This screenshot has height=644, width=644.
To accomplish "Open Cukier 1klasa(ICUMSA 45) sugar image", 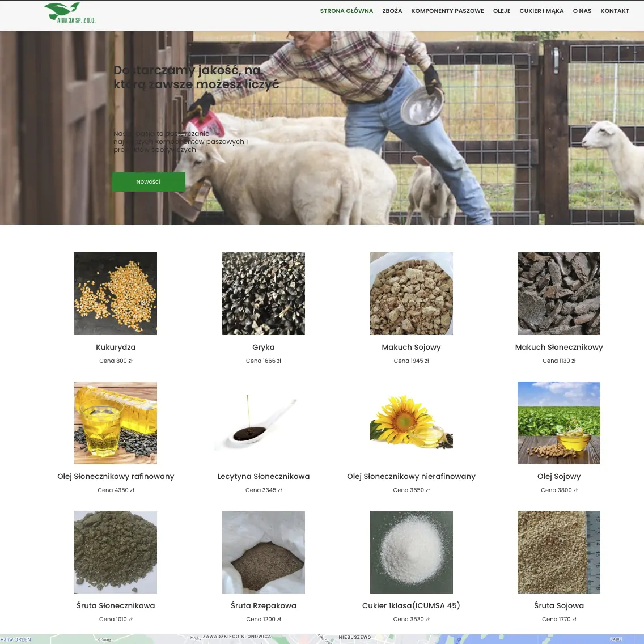I will (411, 552).
